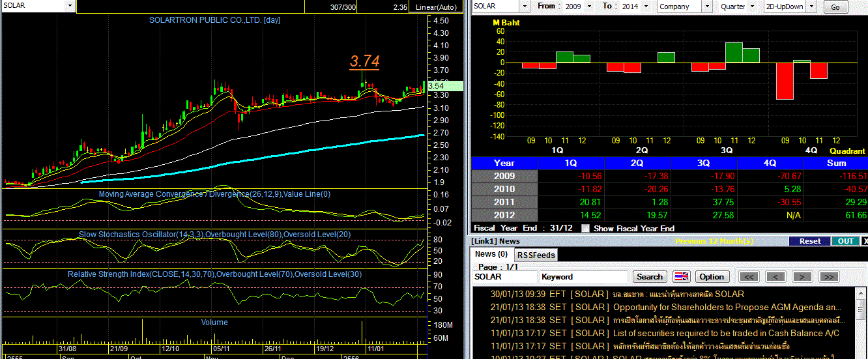Go to next news page (>)

(802, 277)
